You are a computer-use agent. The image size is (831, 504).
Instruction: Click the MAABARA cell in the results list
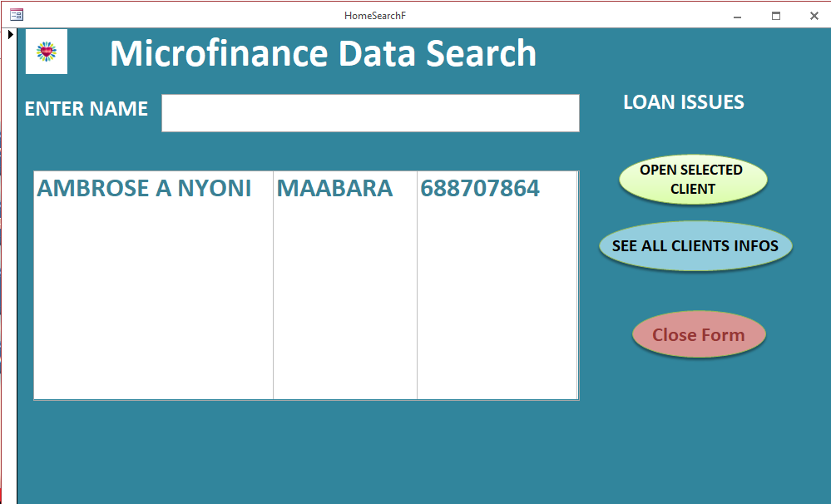[x=334, y=189]
